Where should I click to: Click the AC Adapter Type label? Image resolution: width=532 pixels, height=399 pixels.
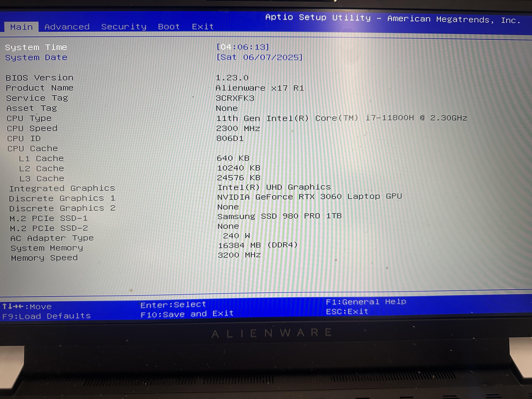point(52,238)
